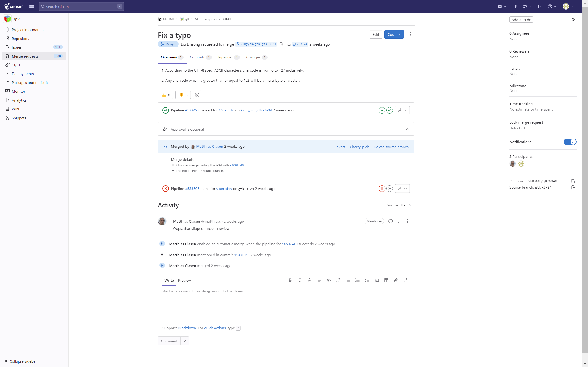Toggle the Notifications switch off
This screenshot has height=367, width=588.
click(570, 142)
